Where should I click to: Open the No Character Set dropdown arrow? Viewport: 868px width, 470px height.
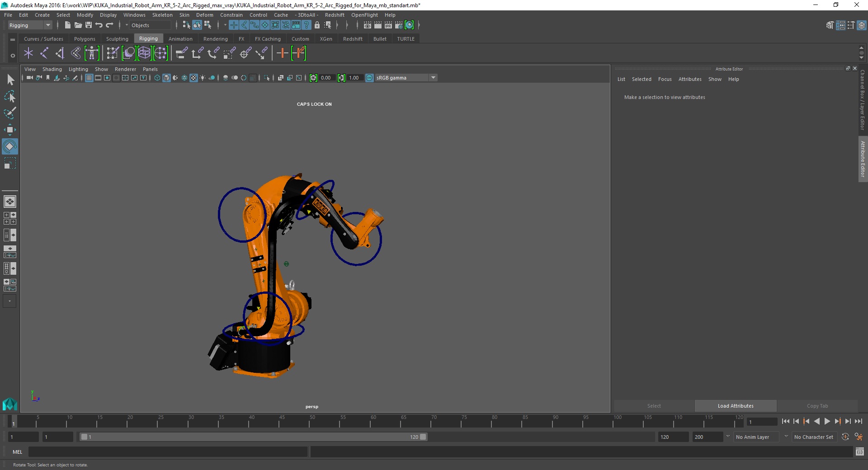tap(786, 437)
